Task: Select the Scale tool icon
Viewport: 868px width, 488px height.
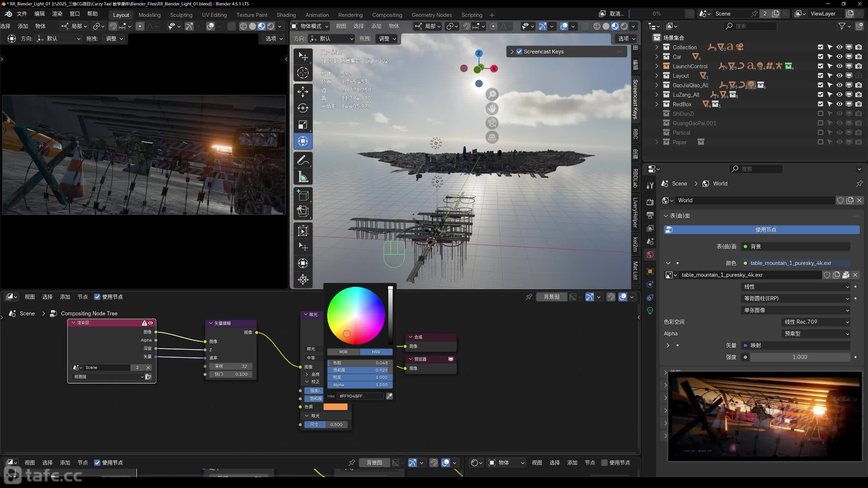Action: point(303,124)
